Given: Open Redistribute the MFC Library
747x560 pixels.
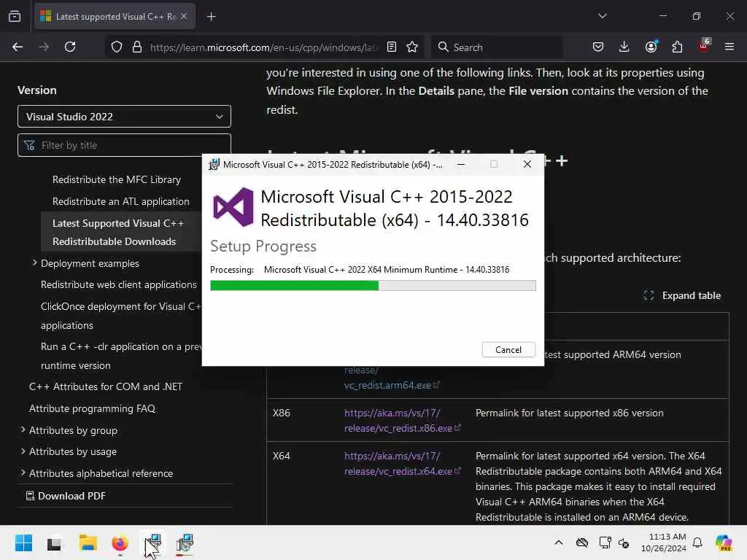Looking at the screenshot, I should 117,179.
